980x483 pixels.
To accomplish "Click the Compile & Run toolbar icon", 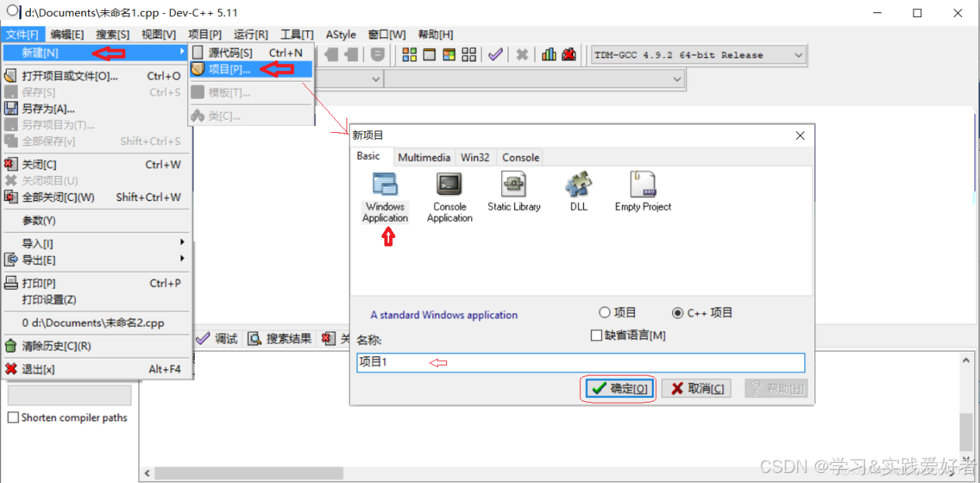I will pyautogui.click(x=449, y=54).
